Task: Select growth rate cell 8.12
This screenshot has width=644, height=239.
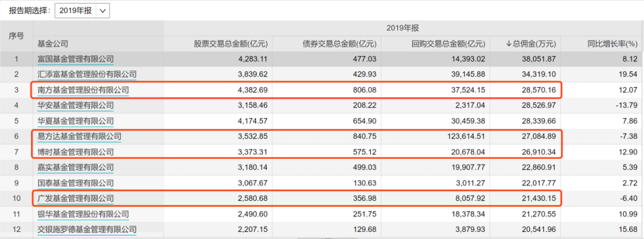Action: [x=629, y=59]
